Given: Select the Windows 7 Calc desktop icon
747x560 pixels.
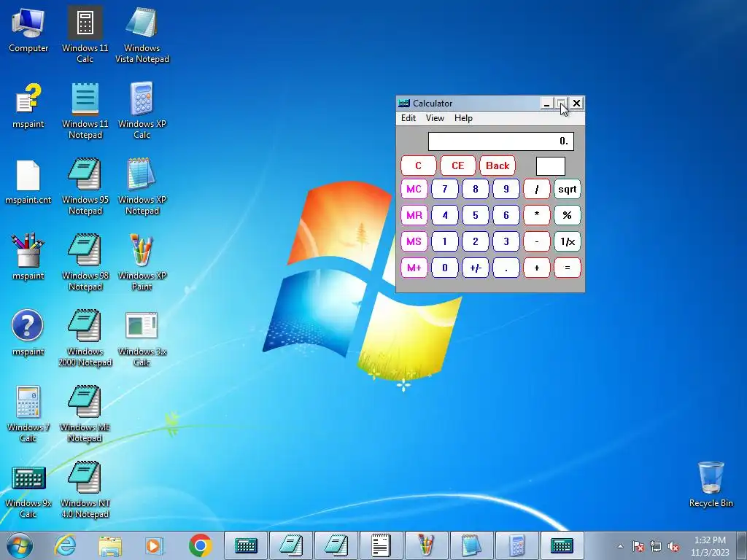Looking at the screenshot, I should click(x=28, y=414).
